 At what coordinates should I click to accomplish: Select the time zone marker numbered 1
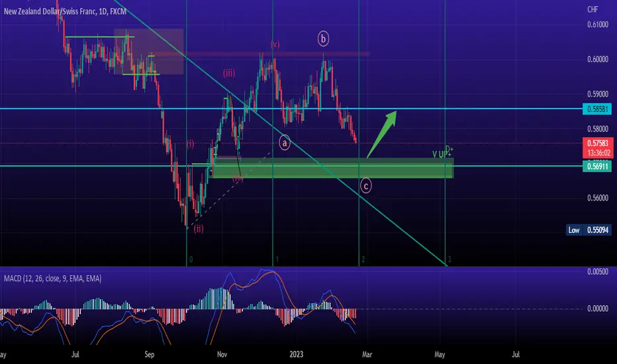coord(277,259)
